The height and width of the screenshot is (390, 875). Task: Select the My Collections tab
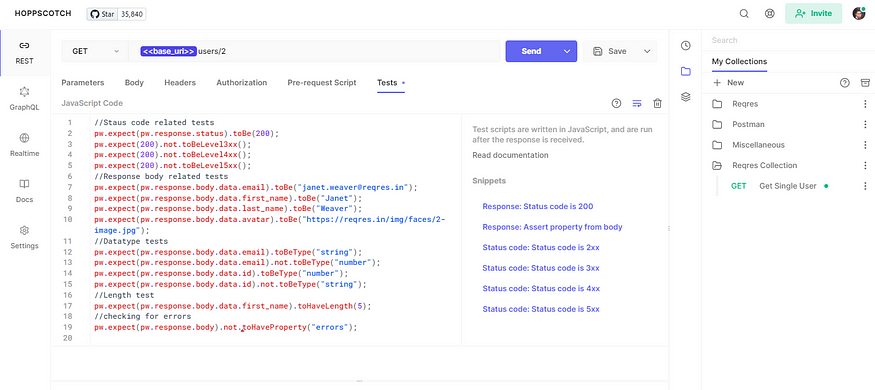point(739,61)
